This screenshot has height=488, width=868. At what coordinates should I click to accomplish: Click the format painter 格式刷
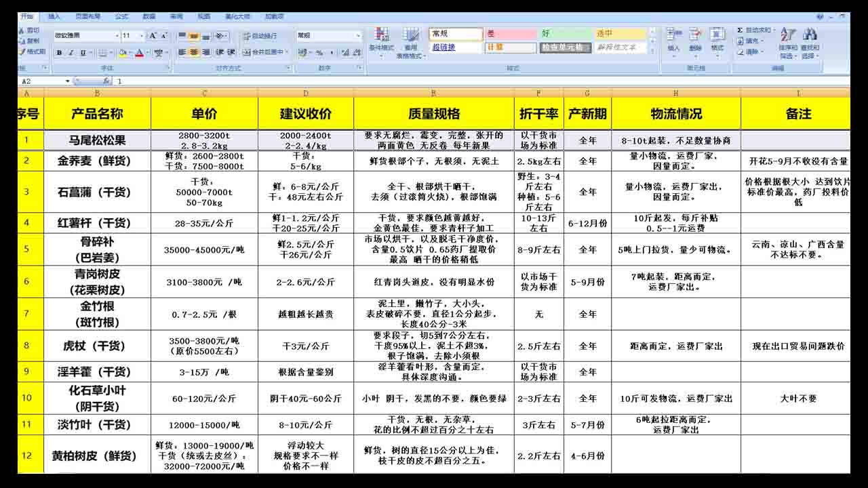tap(32, 52)
